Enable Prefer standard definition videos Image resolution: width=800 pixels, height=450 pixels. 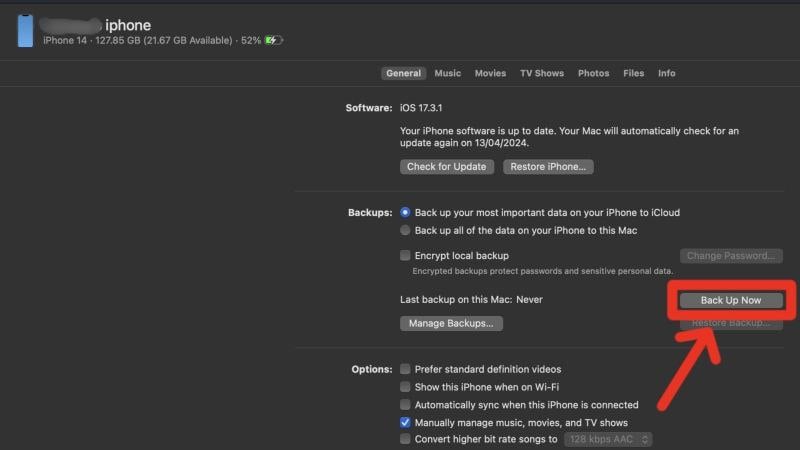tap(405, 369)
